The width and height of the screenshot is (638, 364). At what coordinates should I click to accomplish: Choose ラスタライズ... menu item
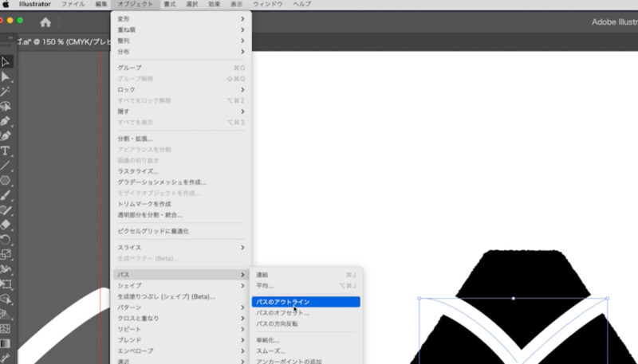click(181, 171)
